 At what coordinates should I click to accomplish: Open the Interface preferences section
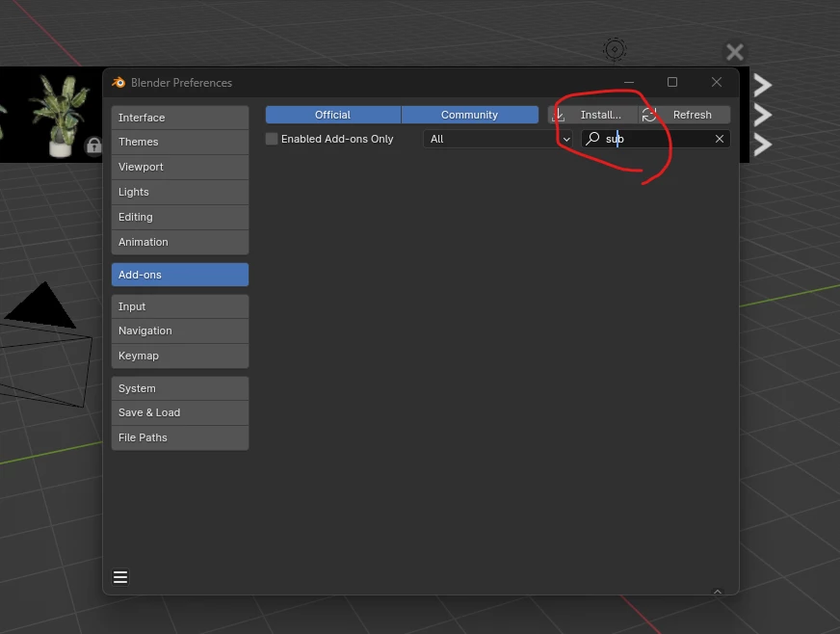coord(180,118)
